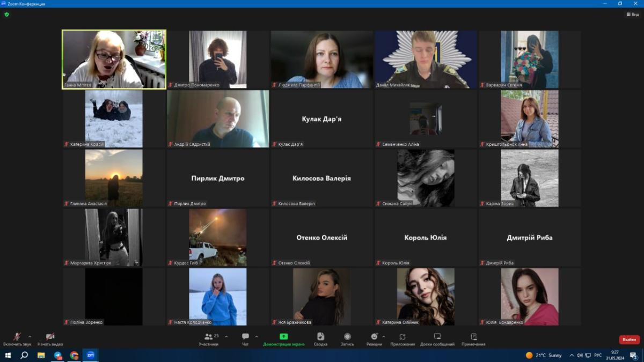644x362 pixels.
Task: Click large Пирлик Дмитро name placeholder
Action: tap(218, 179)
